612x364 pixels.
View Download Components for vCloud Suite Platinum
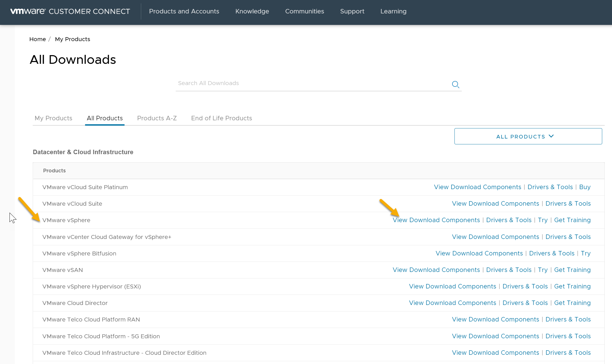[477, 187]
